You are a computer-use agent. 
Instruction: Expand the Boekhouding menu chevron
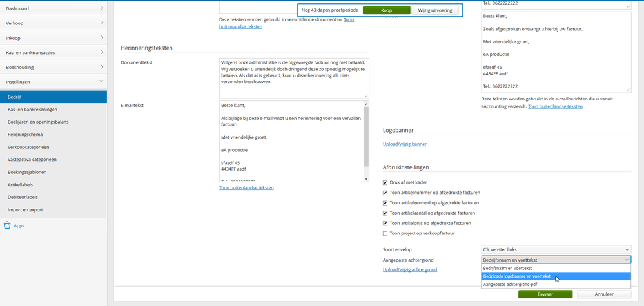pos(101,67)
